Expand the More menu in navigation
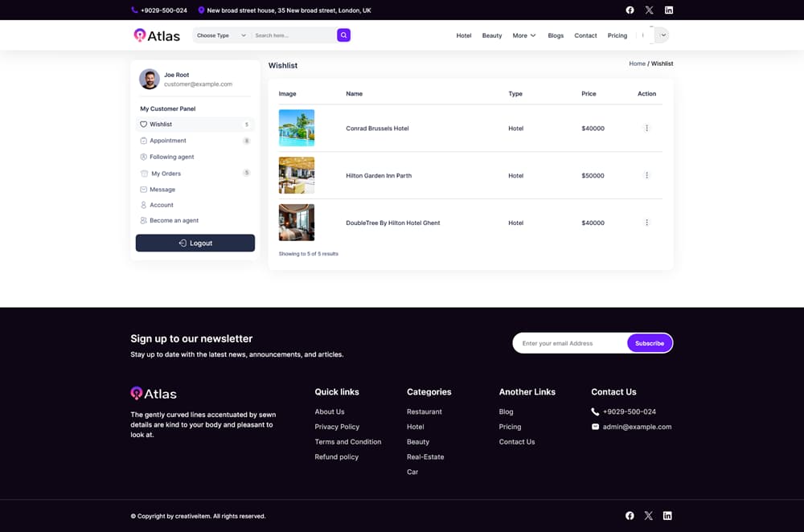Viewport: 804px width, 532px height. coord(524,35)
